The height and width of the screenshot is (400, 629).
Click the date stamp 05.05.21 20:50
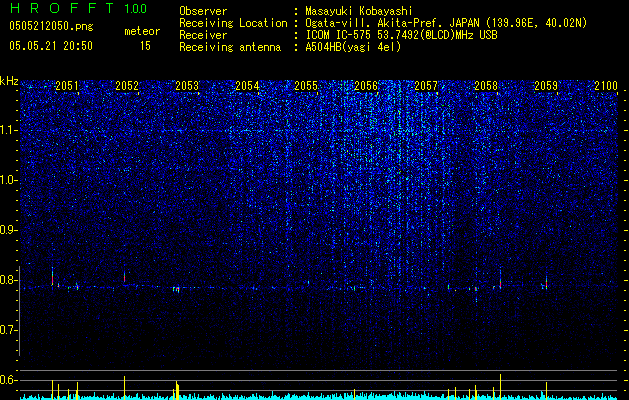tap(51, 46)
